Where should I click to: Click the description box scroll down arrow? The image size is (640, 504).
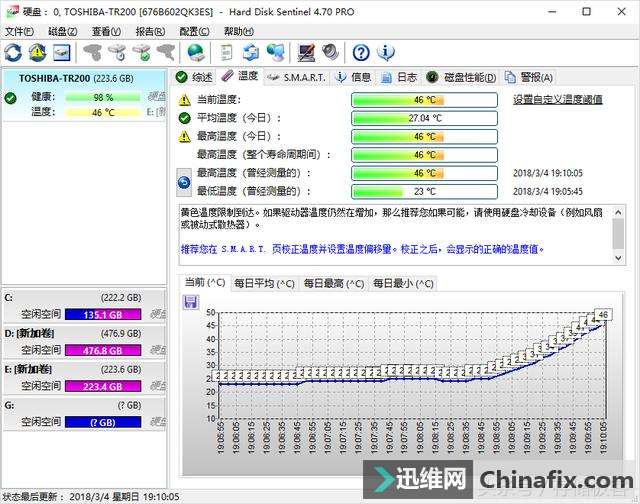618,258
